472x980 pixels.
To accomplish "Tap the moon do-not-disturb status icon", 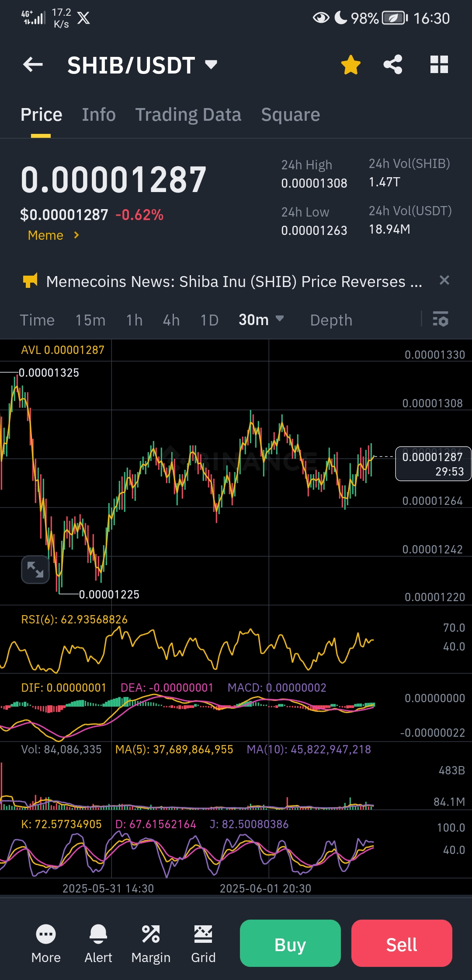I will click(x=340, y=17).
